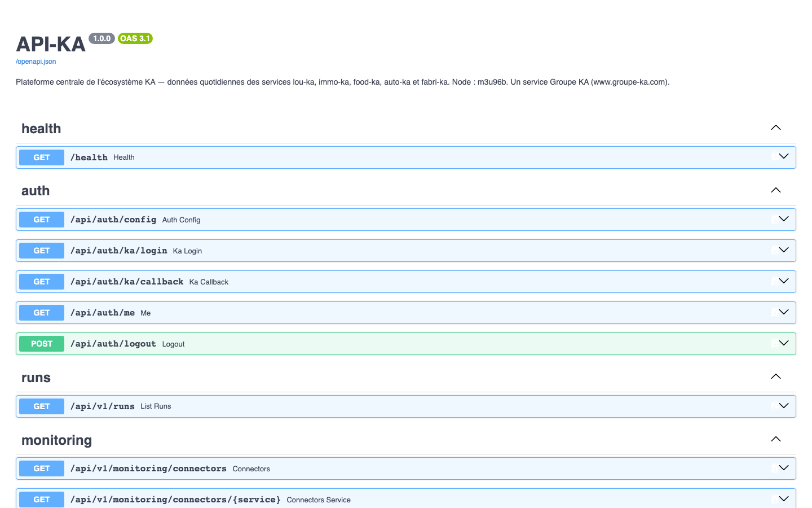This screenshot has height=508, width=812.
Task: Click the GET badge for /api/auth/ka/login
Action: point(42,251)
